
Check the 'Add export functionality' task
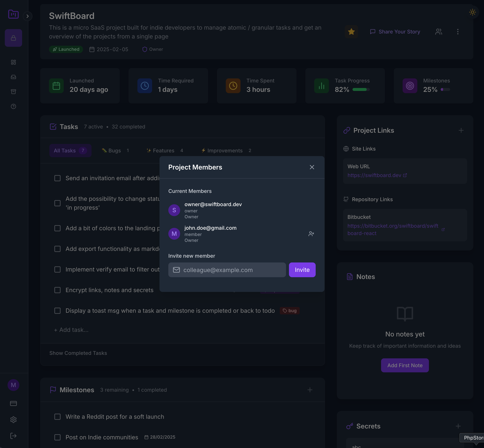pyautogui.click(x=57, y=249)
